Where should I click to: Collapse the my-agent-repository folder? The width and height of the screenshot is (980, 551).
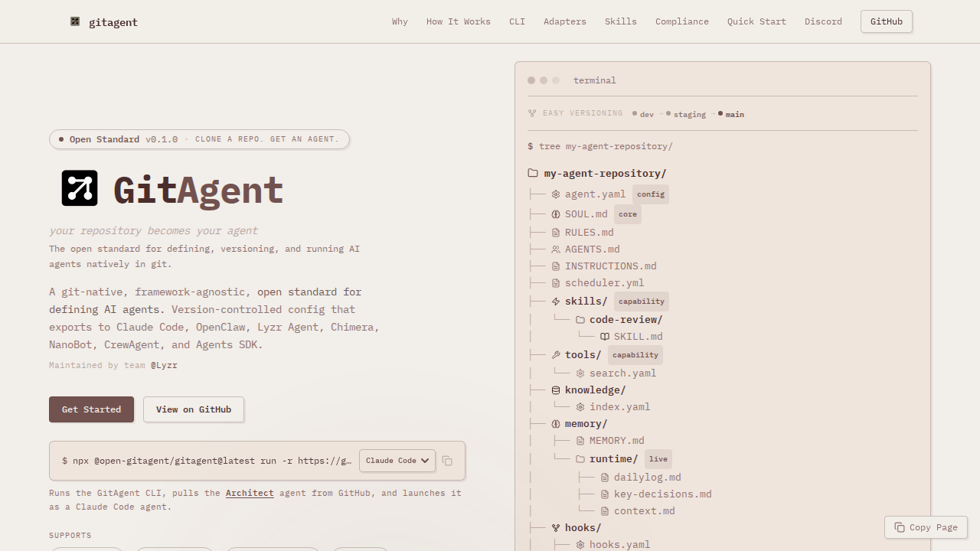click(532, 173)
